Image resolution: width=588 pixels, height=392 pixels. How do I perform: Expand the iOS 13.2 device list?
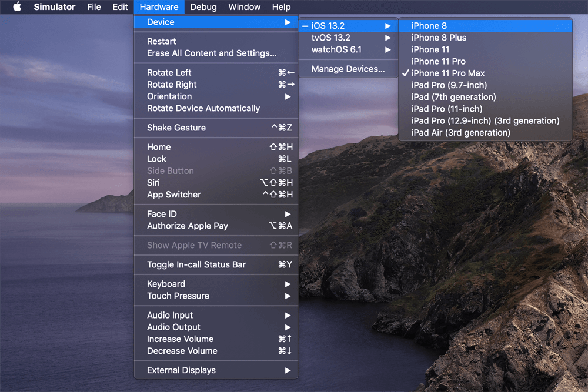tap(348, 26)
